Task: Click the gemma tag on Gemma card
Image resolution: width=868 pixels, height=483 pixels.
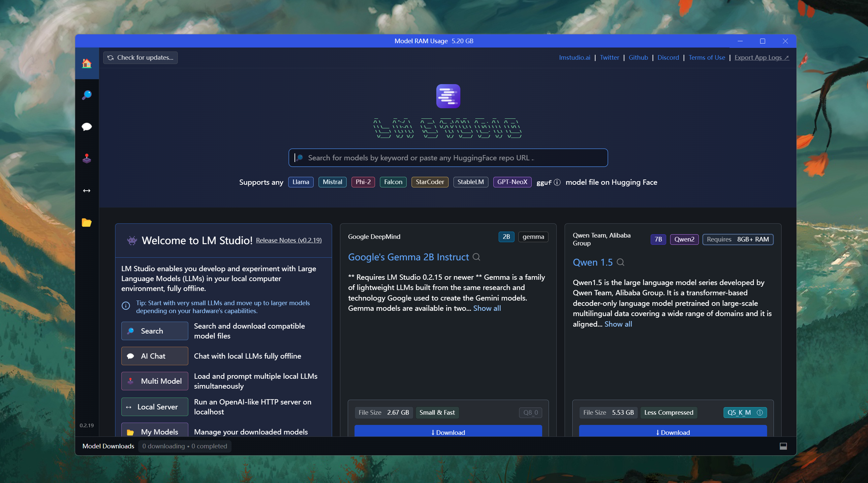Action: coord(533,237)
